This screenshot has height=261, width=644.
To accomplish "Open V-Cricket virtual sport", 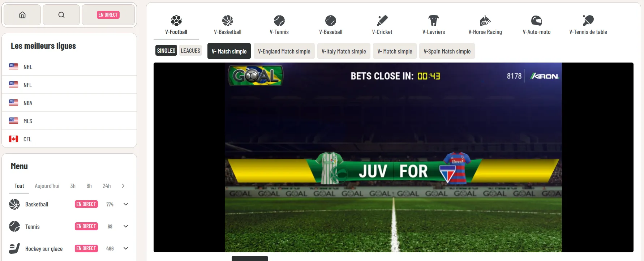I will point(382,25).
